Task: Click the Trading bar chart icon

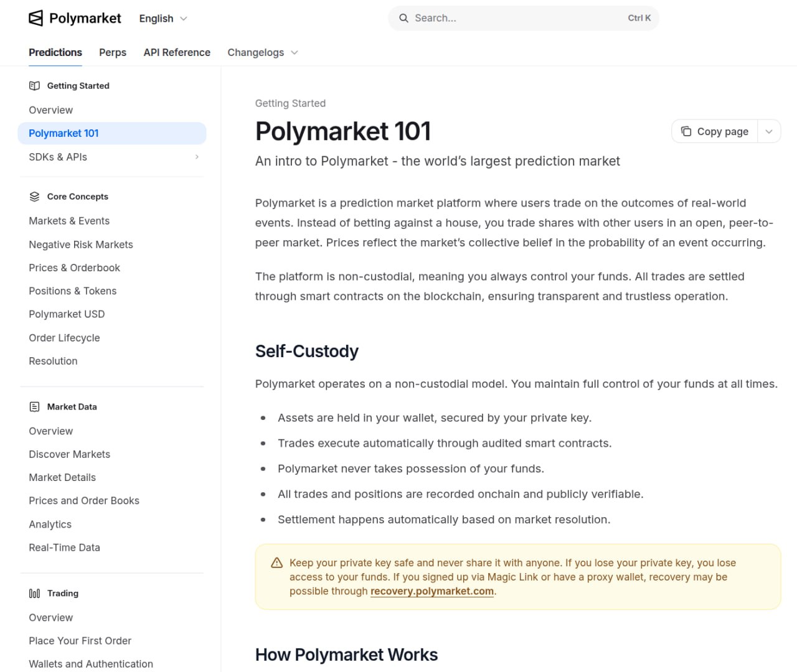Action: [x=34, y=594]
